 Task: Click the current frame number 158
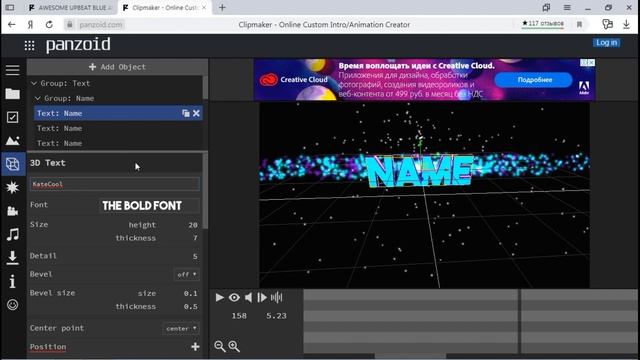coord(239,316)
